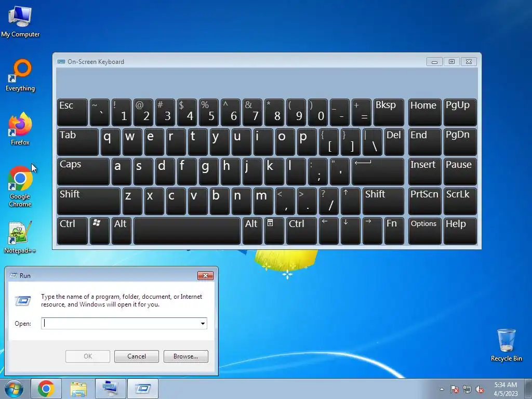Image resolution: width=532 pixels, height=399 pixels.
Task: Toggle the right Alt key
Action: coord(252,231)
